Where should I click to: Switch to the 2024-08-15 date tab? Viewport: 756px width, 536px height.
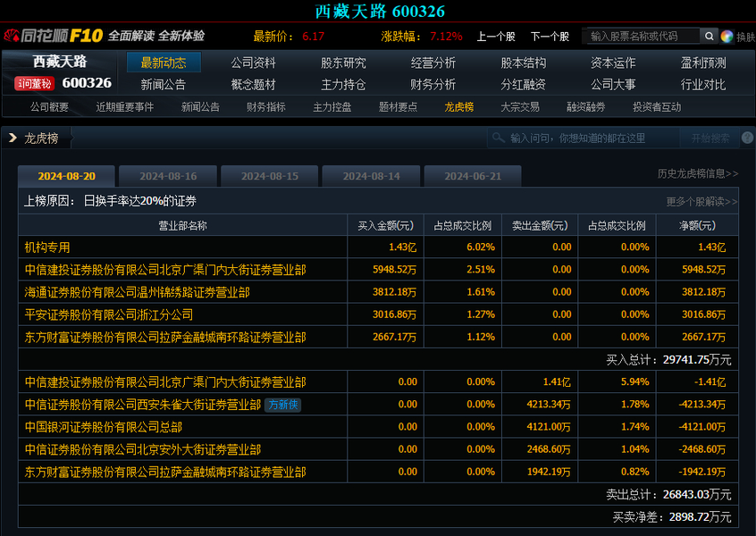click(270, 176)
